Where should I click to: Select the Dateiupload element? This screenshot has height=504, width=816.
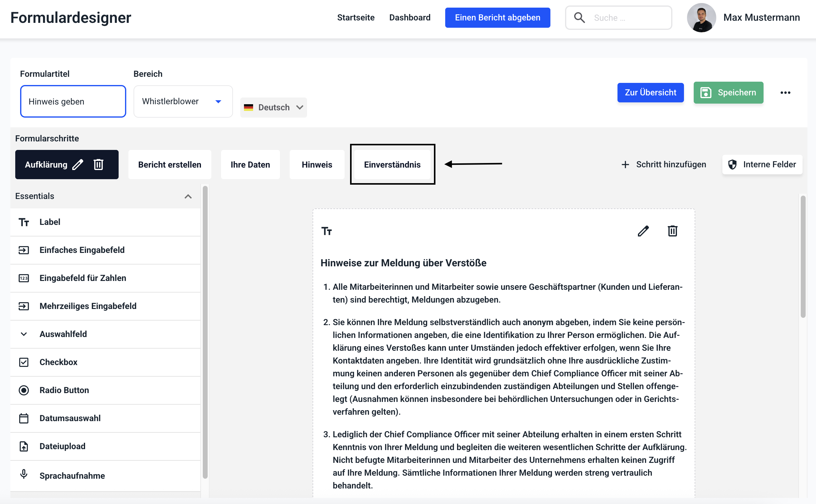tap(63, 446)
